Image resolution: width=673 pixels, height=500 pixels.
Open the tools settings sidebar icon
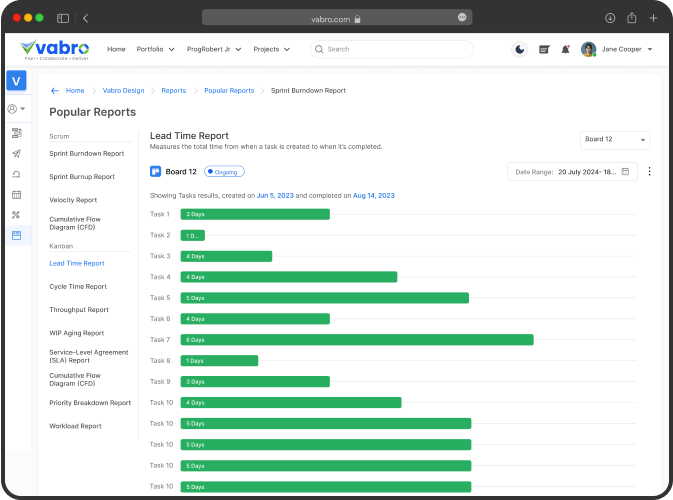tap(16, 215)
